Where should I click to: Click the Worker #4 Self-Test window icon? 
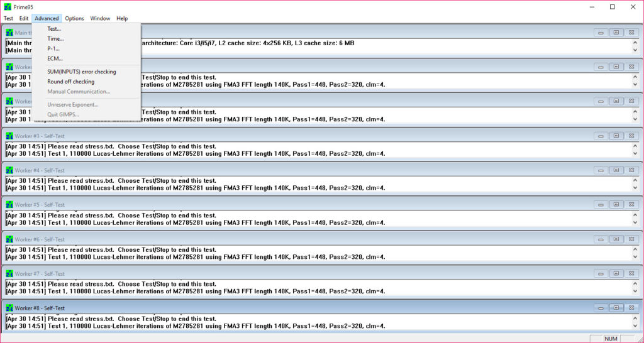pyautogui.click(x=9, y=170)
